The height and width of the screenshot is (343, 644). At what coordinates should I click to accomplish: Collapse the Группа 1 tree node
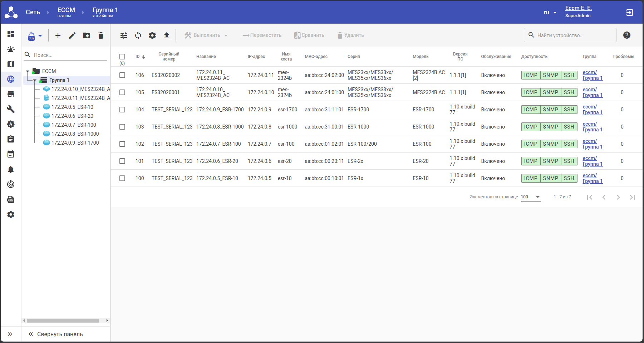click(x=35, y=80)
